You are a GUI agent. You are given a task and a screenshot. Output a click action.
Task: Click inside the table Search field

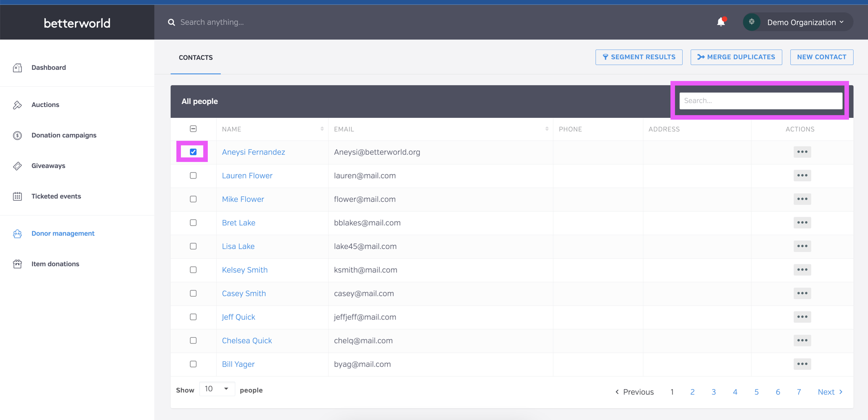(x=760, y=101)
